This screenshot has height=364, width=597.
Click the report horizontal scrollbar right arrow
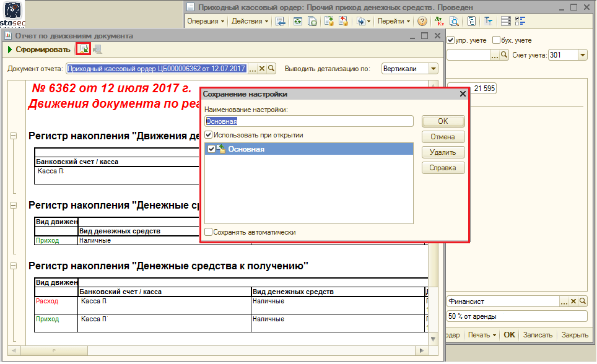pos(422,350)
